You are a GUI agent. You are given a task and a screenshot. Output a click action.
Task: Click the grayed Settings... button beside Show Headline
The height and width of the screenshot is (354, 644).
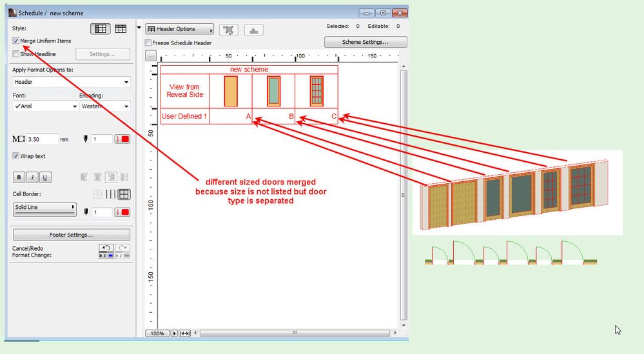[x=102, y=54]
